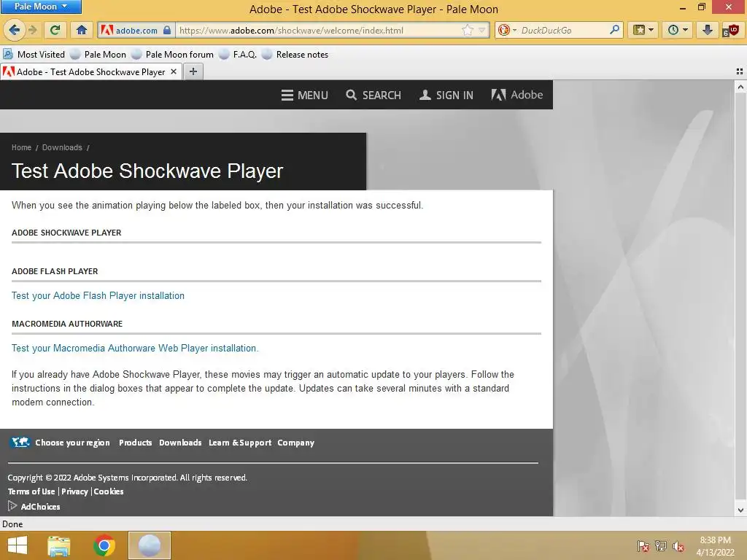Open Macromedia Authorware Web Player test link
747x560 pixels.
(135, 348)
